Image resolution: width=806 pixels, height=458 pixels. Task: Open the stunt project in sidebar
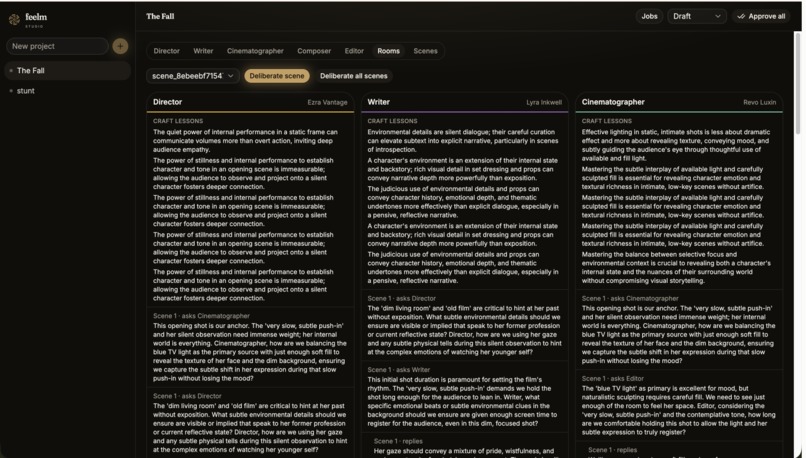(x=68, y=91)
